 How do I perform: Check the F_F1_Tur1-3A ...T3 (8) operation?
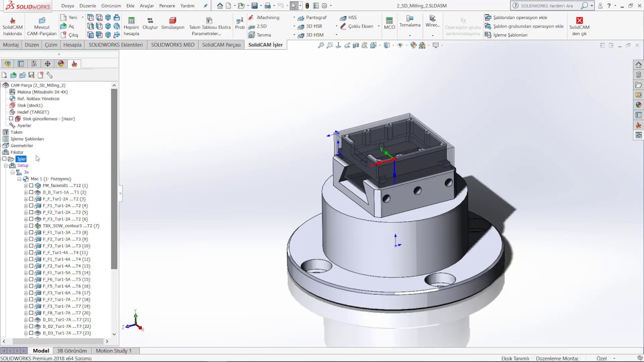click(31, 232)
